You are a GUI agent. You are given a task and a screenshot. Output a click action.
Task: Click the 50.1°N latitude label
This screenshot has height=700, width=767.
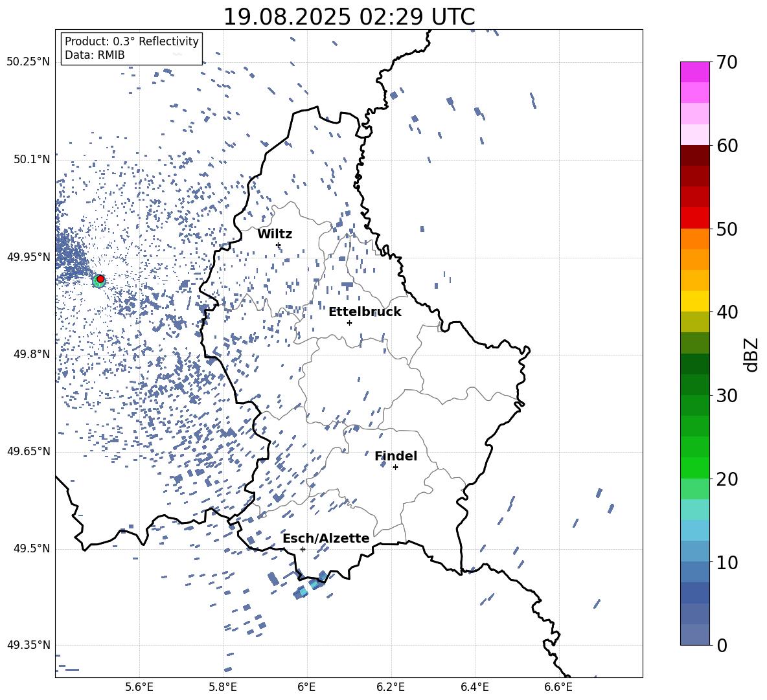coord(32,159)
